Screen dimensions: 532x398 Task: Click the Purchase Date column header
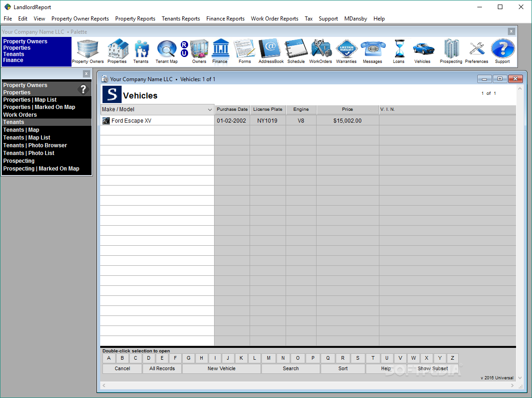click(x=232, y=109)
